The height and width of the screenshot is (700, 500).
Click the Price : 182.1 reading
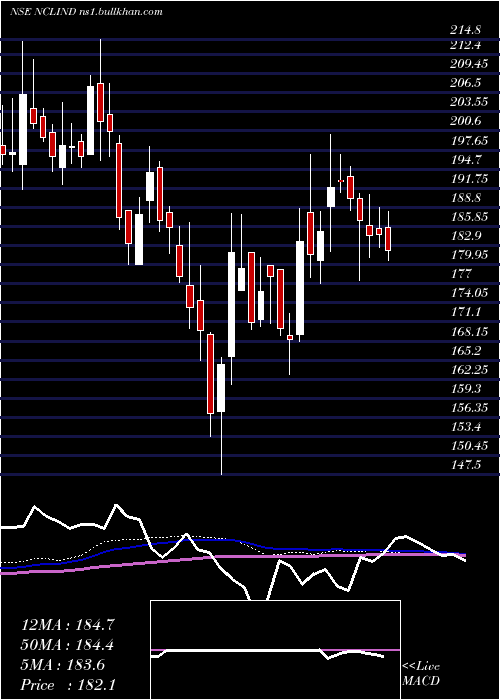click(x=68, y=685)
